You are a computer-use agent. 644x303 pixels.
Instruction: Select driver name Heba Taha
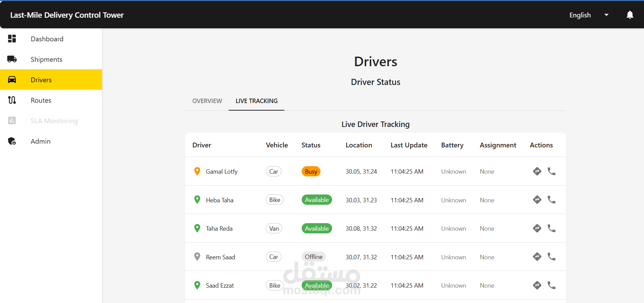220,200
